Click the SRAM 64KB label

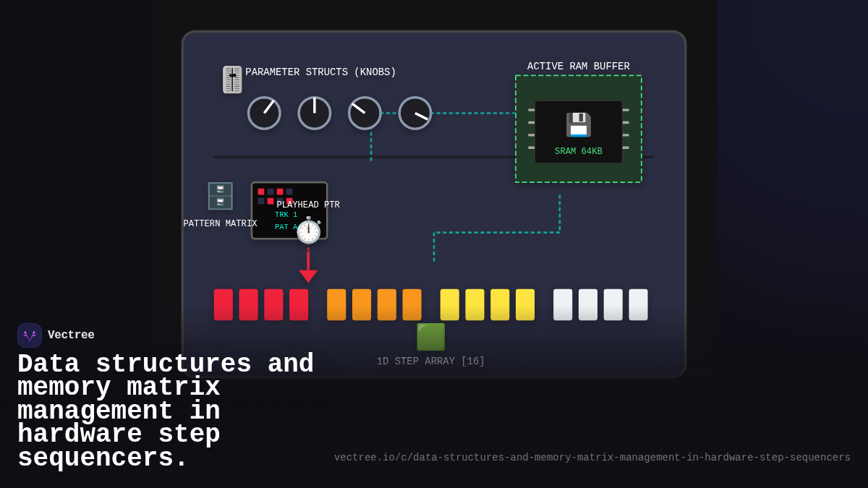pyautogui.click(x=579, y=151)
